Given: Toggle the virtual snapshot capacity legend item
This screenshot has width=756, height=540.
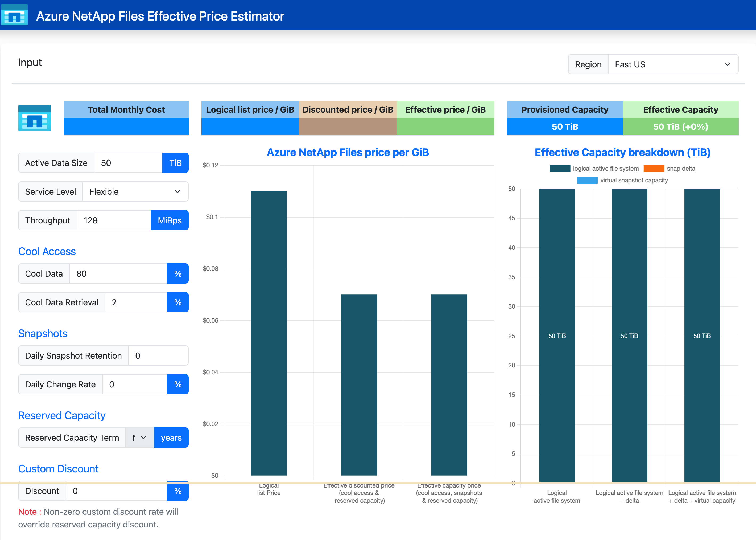Looking at the screenshot, I should point(587,180).
